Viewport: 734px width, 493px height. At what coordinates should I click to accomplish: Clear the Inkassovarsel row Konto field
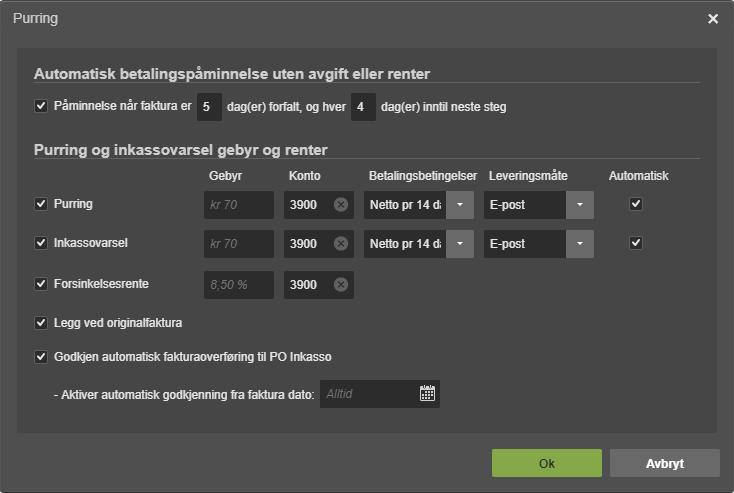[x=341, y=243]
